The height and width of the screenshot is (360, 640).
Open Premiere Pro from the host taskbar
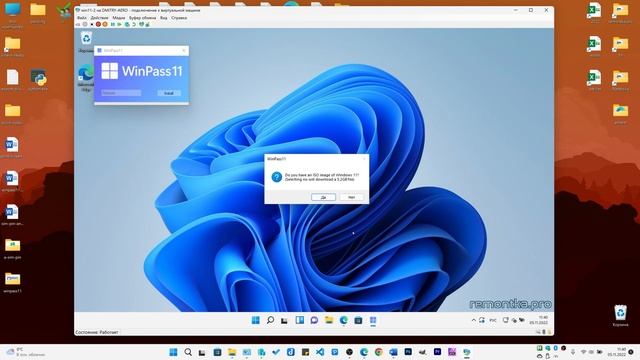(x=438, y=352)
